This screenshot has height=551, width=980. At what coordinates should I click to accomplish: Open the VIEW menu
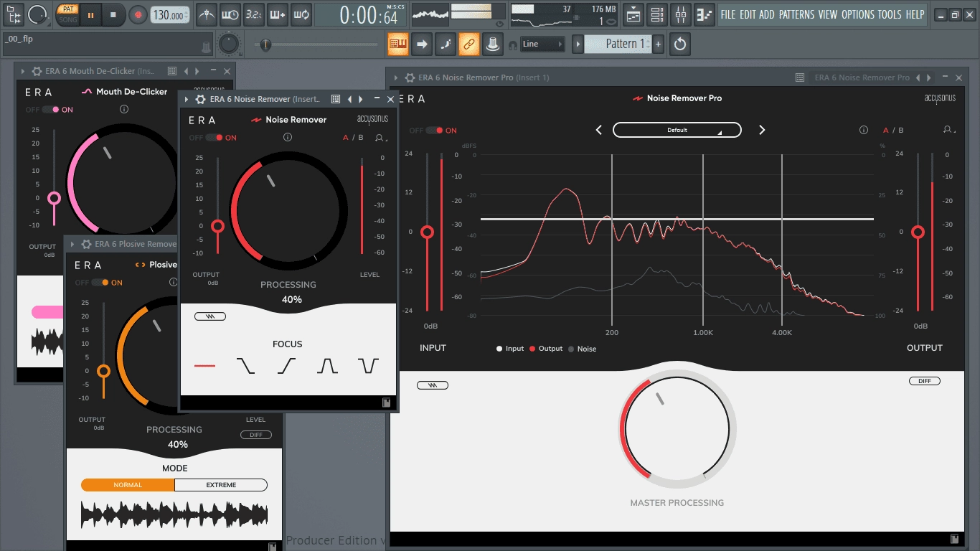click(828, 14)
